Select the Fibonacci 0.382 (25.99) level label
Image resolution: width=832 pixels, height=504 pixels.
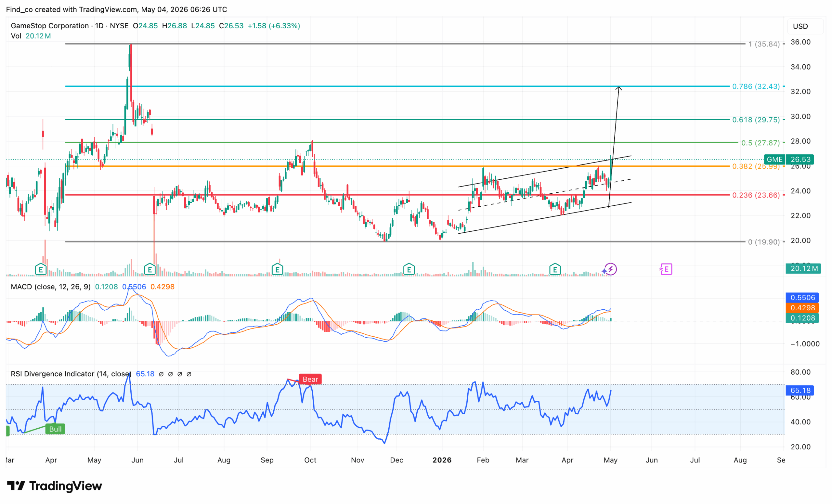[756, 166]
